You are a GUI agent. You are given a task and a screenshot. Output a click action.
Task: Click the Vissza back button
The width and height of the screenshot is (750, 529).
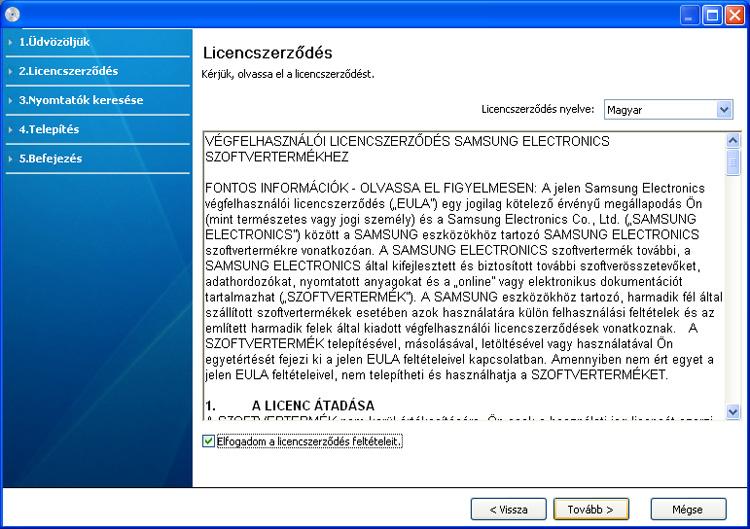coord(508,509)
